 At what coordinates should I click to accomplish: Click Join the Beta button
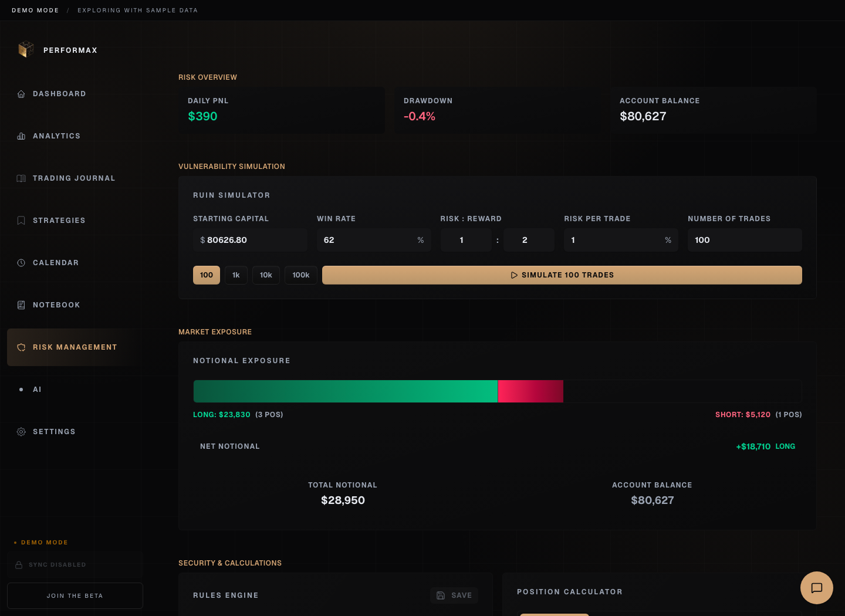(75, 595)
